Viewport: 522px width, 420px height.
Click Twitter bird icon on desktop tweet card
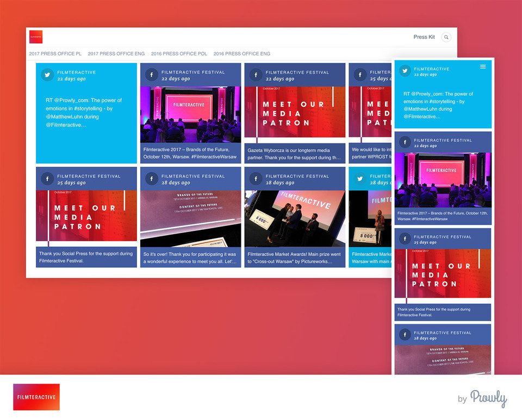(48, 75)
